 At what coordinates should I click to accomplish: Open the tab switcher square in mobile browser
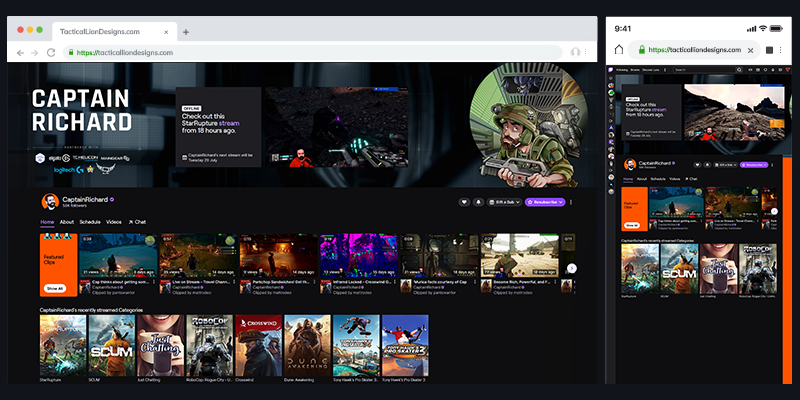pos(769,50)
